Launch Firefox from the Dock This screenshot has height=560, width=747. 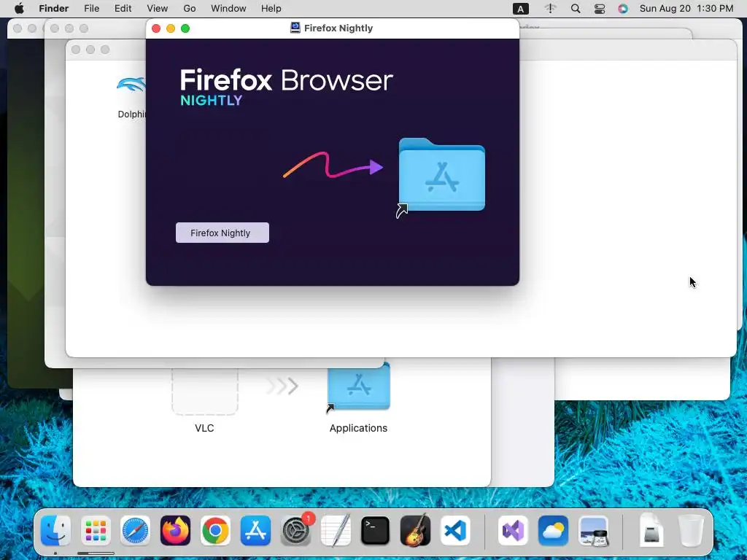click(175, 531)
